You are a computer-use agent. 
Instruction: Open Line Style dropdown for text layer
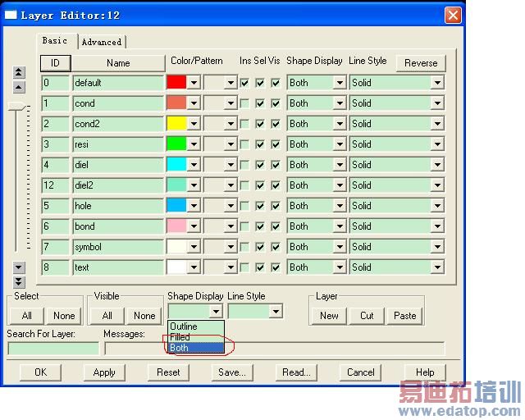point(437,267)
